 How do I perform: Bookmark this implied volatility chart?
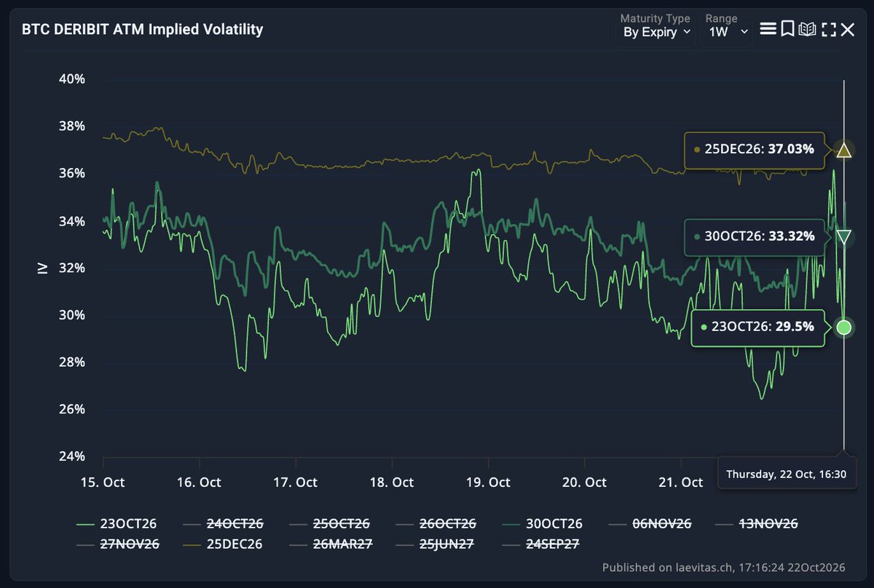[x=787, y=29]
